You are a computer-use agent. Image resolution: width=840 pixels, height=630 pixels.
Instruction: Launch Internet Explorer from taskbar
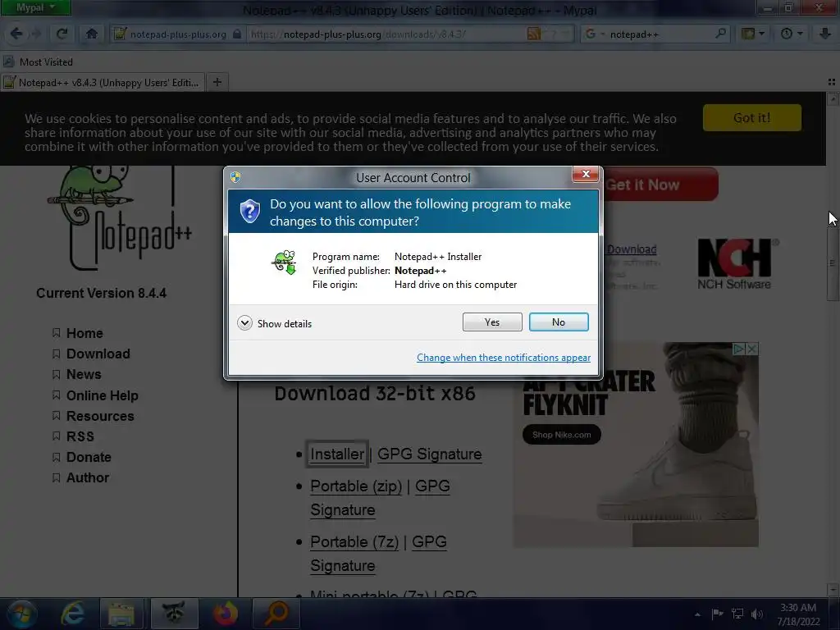tap(72, 614)
